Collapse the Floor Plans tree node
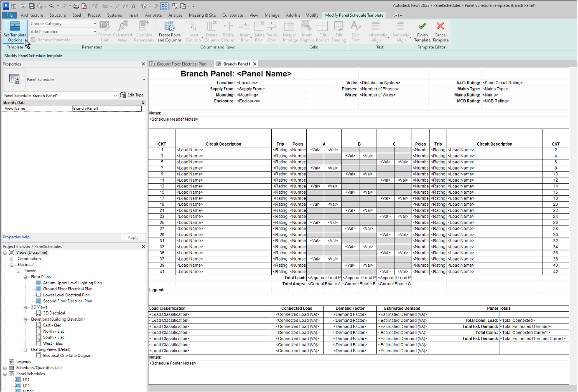Viewport: 578px width, 392px height. (25, 277)
